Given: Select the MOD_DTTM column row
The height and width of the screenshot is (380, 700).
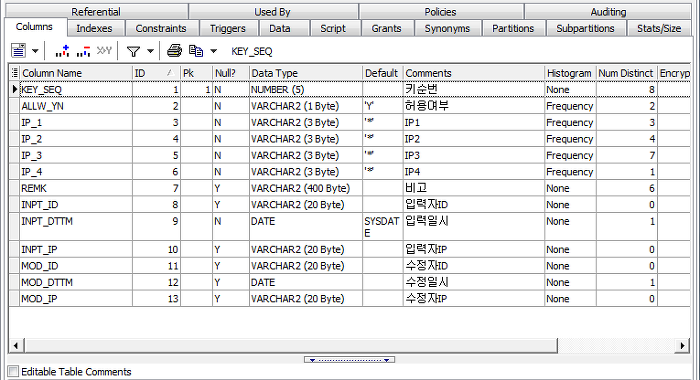Looking at the screenshot, I should tap(350, 282).
